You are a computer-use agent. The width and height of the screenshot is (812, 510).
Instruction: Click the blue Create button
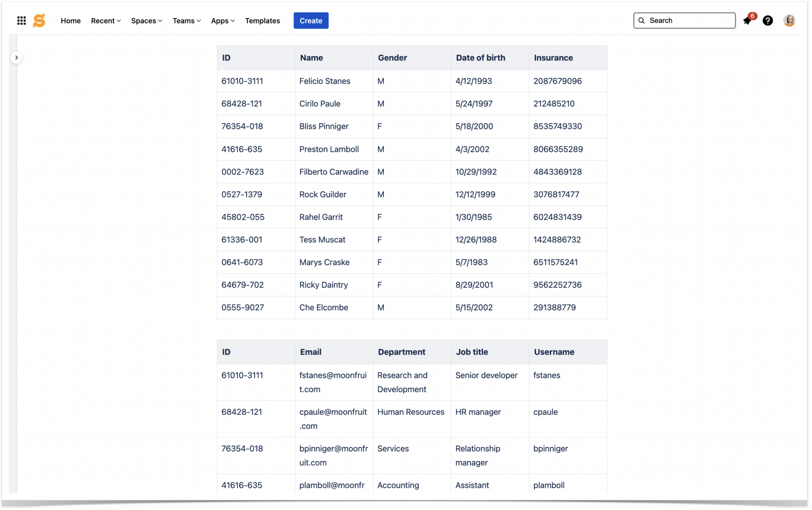coord(311,20)
